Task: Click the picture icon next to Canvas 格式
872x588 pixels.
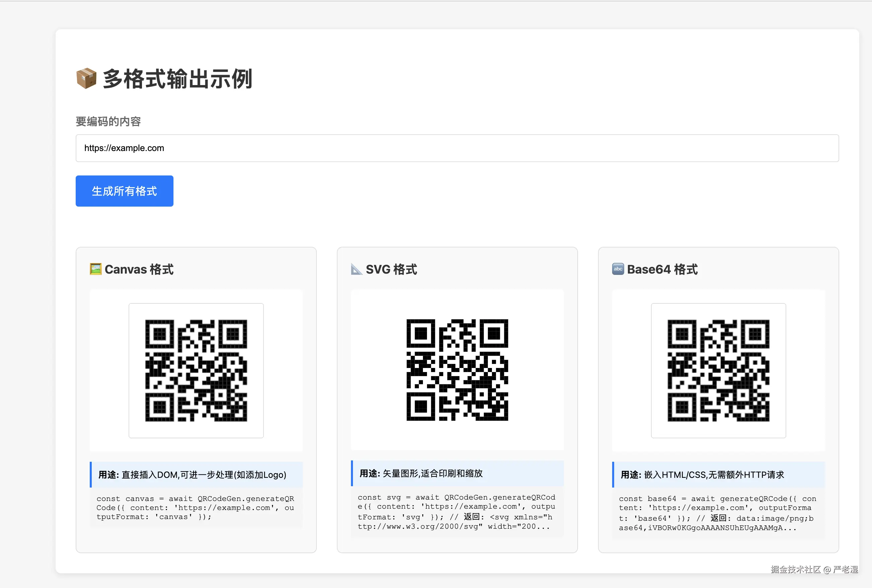Action: pyautogui.click(x=96, y=269)
